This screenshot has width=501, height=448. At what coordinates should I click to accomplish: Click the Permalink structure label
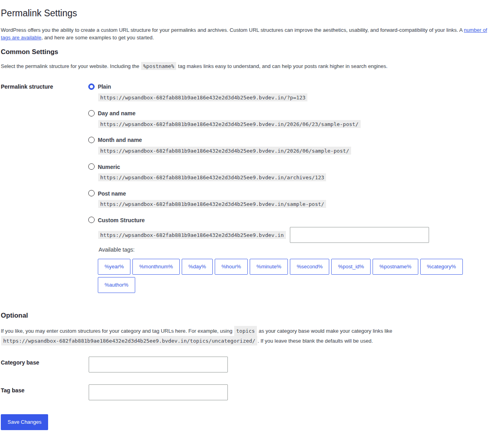[x=27, y=87]
